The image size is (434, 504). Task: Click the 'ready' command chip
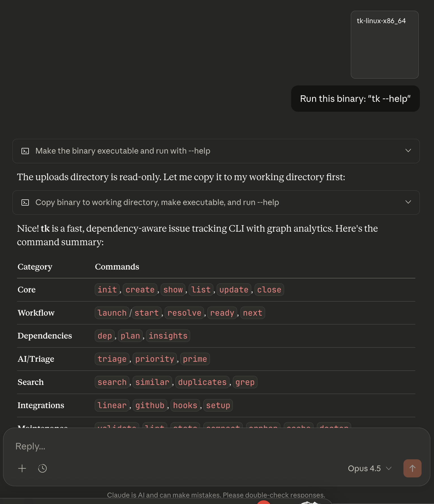click(222, 313)
